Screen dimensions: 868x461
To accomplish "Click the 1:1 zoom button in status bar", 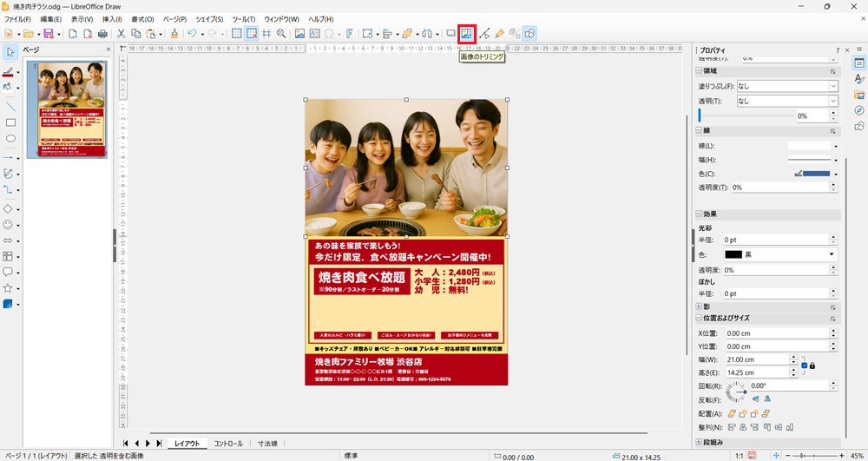I will click(739, 456).
